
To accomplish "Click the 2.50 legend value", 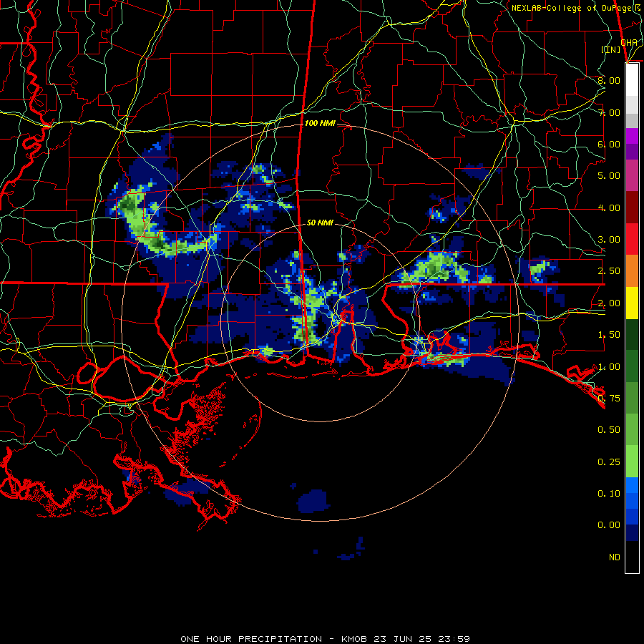I will (x=609, y=271).
